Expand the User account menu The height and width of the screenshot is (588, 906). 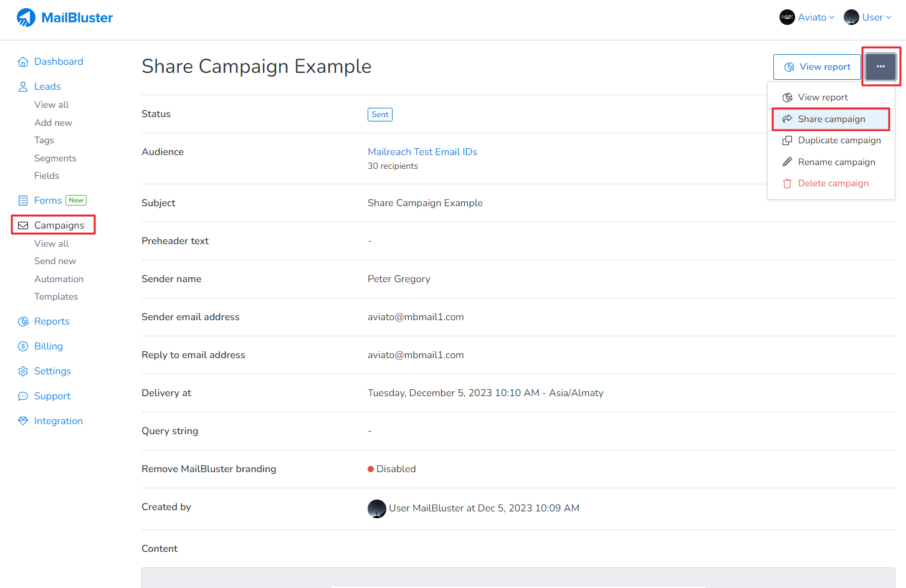click(868, 17)
